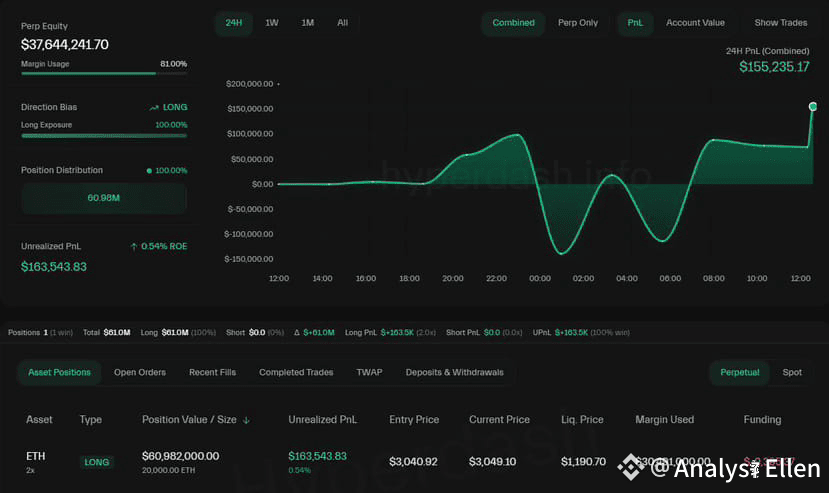Click the 20,000.00 ETH size text
Screen dimensions: 829x493
[168, 470]
